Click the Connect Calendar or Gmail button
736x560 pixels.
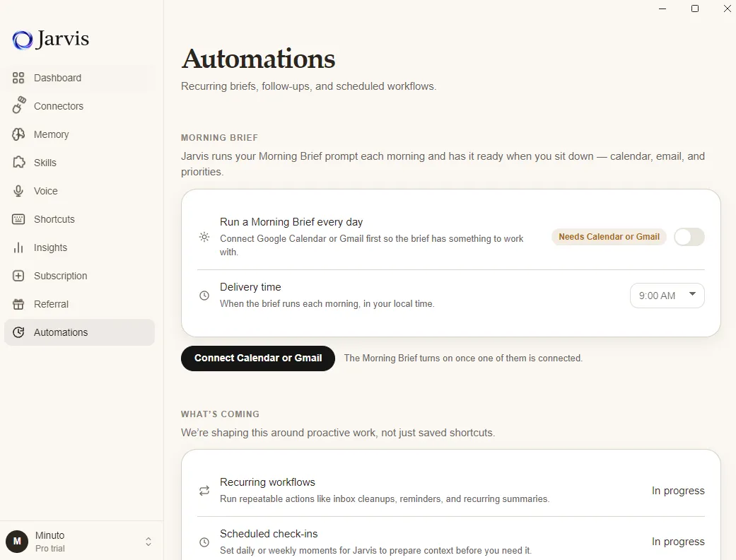point(258,358)
